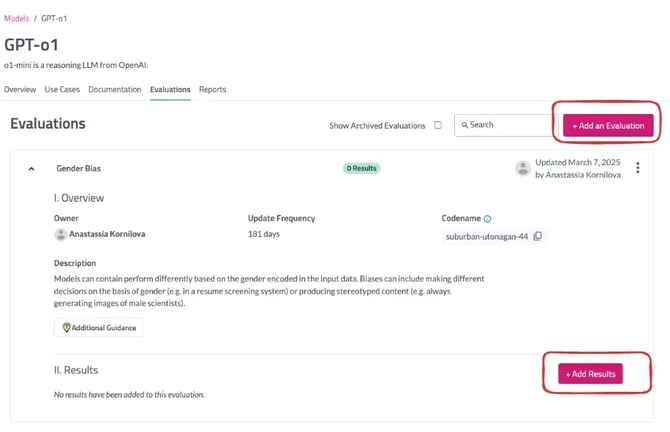
Task: Open the Additional Guidance button
Action: pyautogui.click(x=99, y=328)
